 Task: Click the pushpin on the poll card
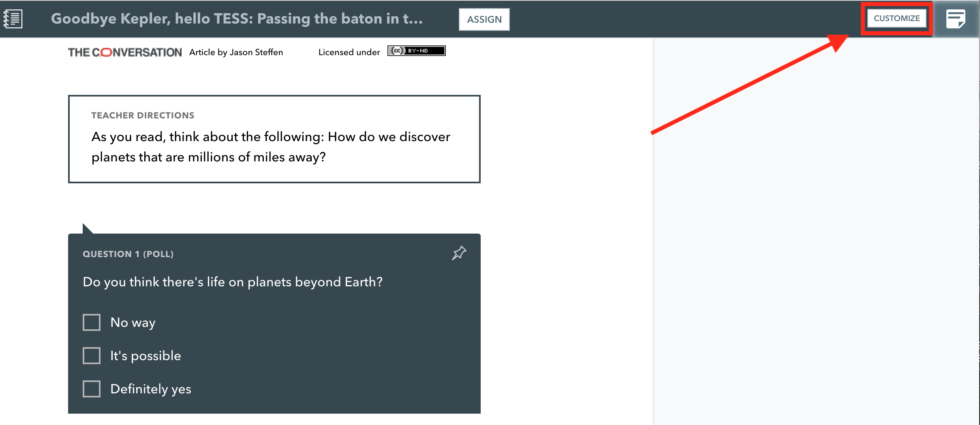click(458, 253)
